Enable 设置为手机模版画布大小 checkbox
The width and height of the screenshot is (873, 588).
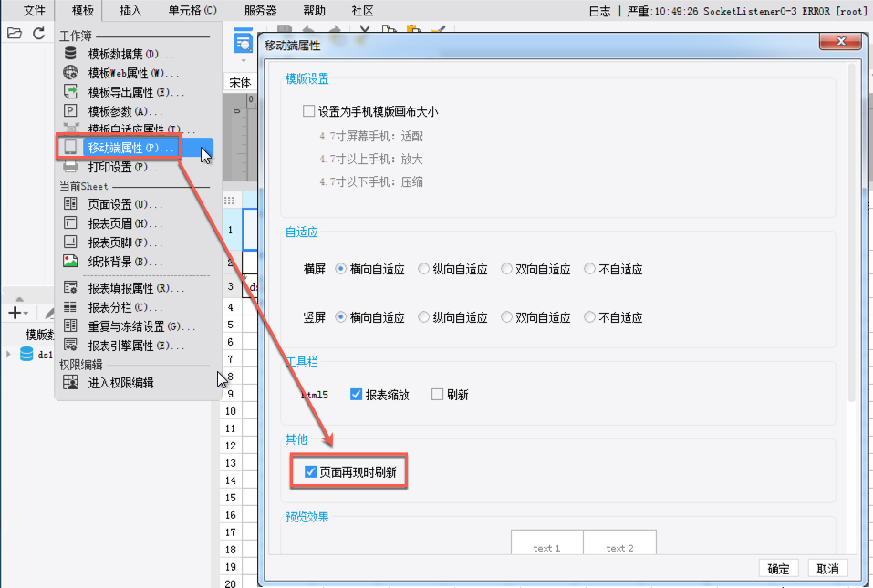308,110
